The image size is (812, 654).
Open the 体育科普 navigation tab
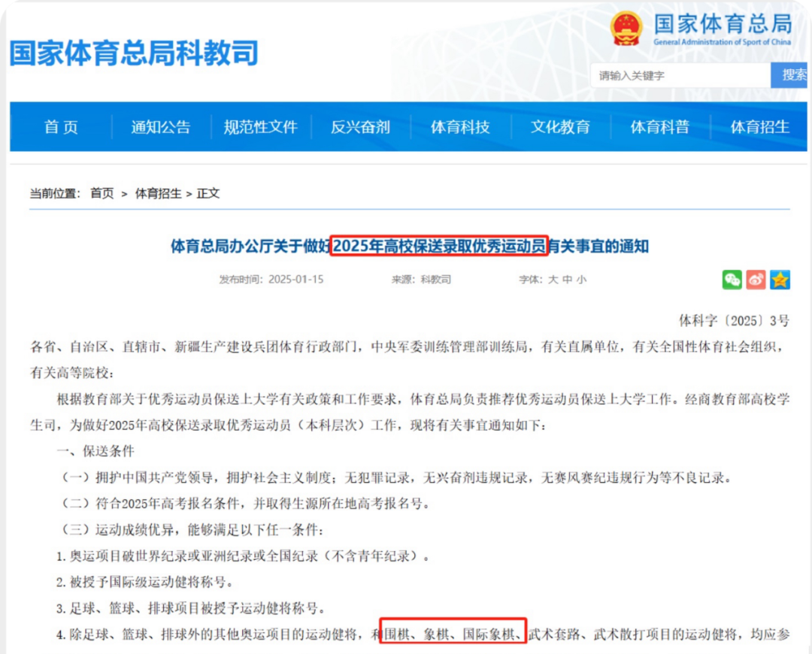coord(660,127)
